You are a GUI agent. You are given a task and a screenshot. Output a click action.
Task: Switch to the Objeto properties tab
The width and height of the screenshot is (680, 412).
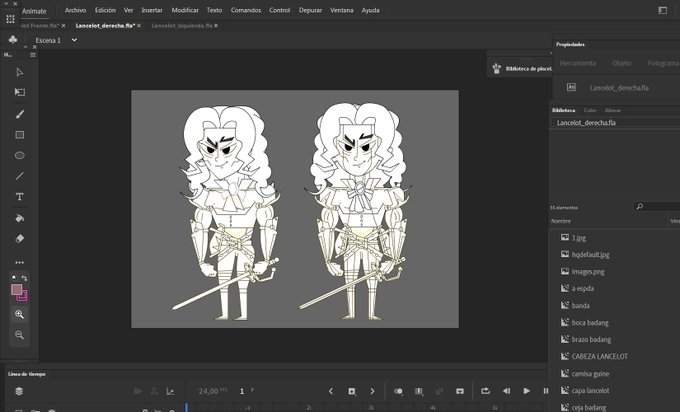(622, 63)
